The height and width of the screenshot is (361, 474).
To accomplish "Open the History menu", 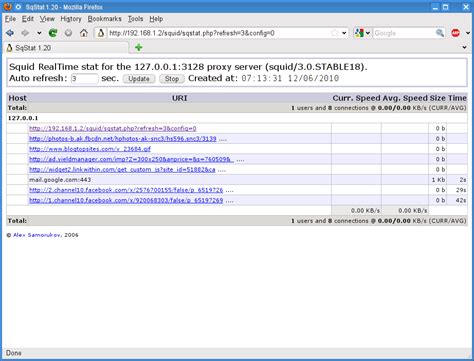I will pyautogui.click(x=71, y=19).
